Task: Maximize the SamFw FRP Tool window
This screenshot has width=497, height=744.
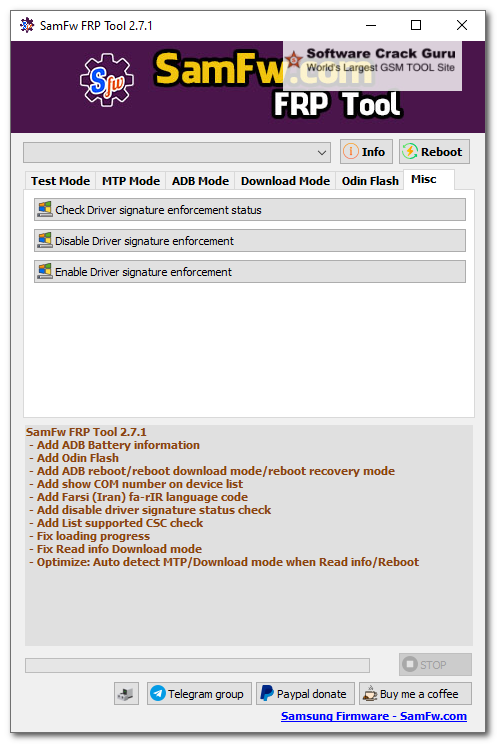Action: click(x=416, y=25)
